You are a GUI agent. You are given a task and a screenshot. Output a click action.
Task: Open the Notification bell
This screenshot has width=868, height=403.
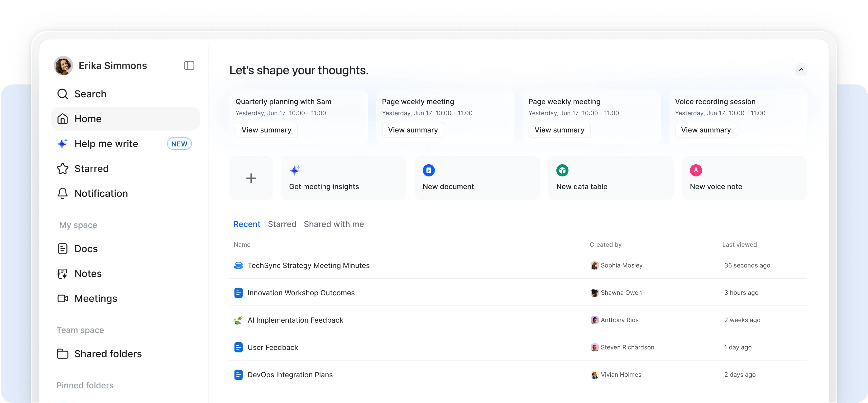coord(101,193)
